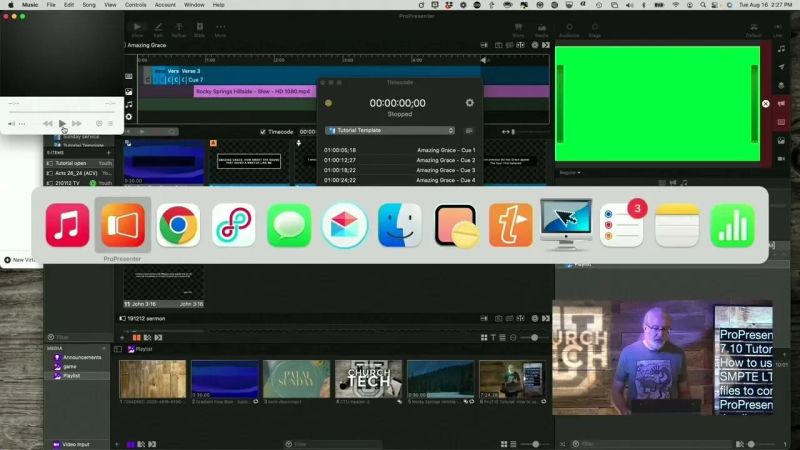Screen dimensions: 800x450
Task: Open the Tutorial Template dropdown in Timecode
Action: click(x=390, y=131)
